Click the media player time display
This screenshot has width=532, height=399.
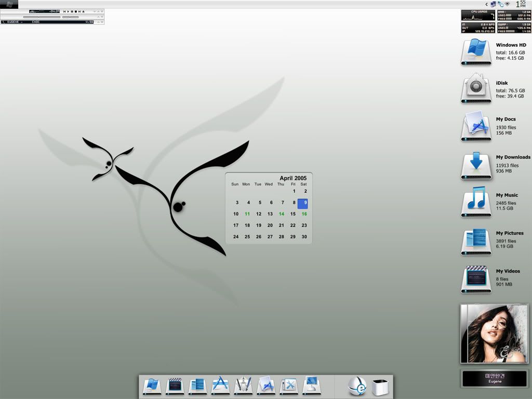coord(54,11)
